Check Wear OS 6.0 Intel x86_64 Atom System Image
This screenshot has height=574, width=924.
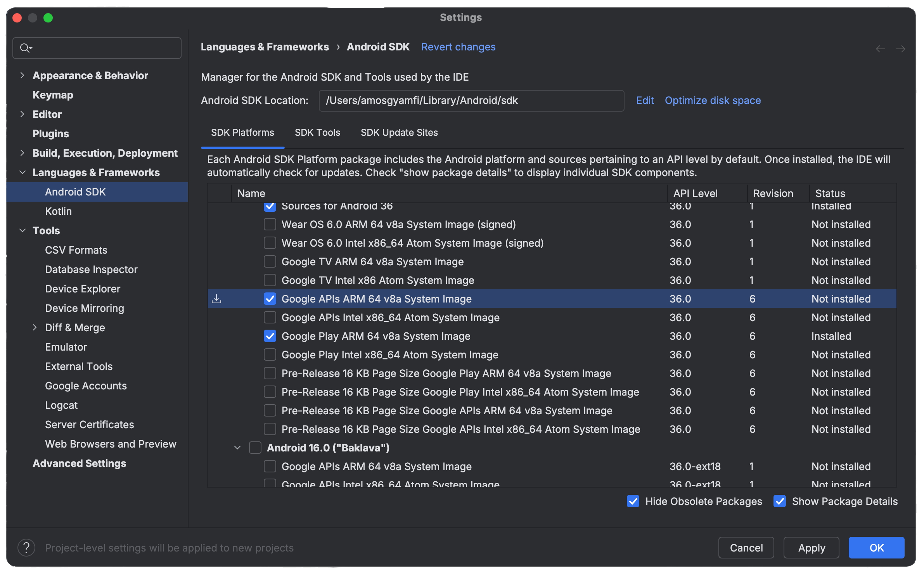coord(270,243)
